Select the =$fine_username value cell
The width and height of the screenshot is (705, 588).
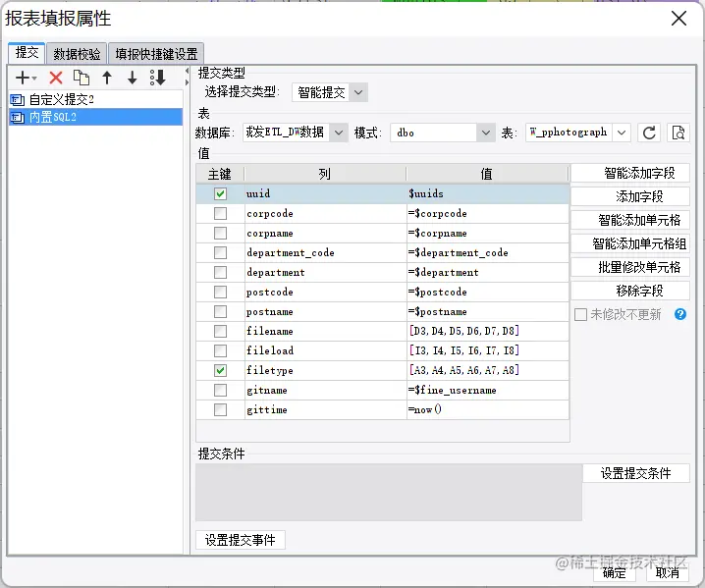pos(488,391)
